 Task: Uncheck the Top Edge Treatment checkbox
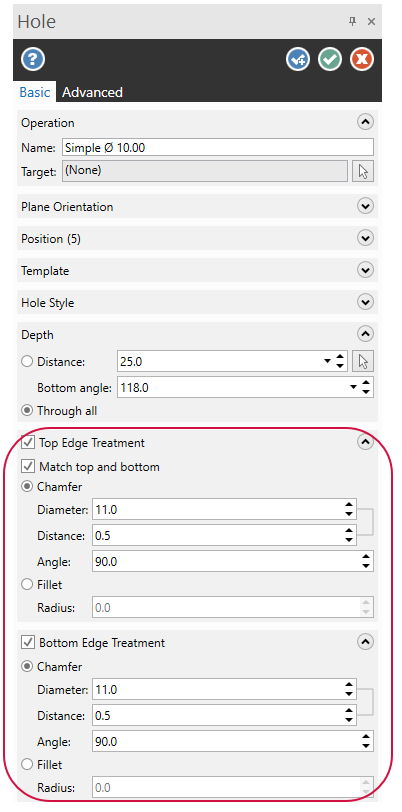[x=27, y=443]
